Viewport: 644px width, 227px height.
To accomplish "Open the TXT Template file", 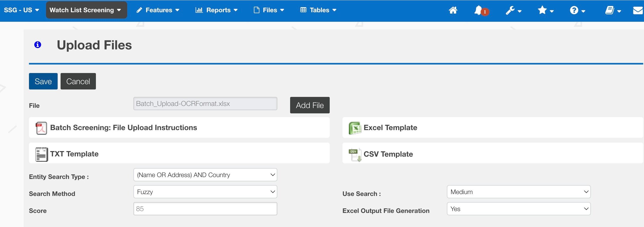I will pyautogui.click(x=74, y=154).
